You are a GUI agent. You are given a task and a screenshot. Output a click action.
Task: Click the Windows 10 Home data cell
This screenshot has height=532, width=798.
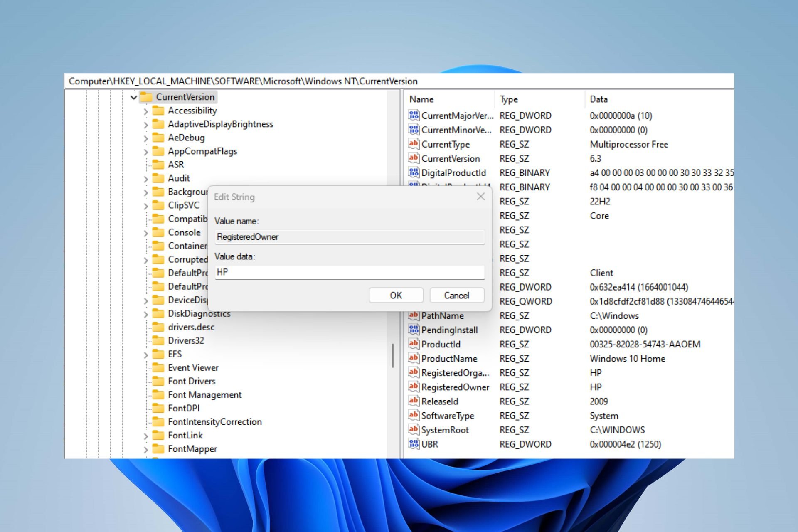(627, 358)
